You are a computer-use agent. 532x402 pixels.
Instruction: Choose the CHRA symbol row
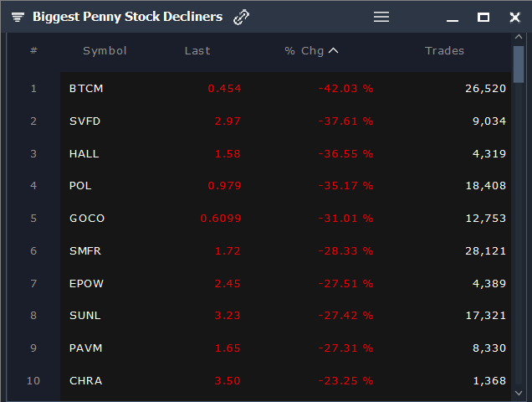click(86, 381)
